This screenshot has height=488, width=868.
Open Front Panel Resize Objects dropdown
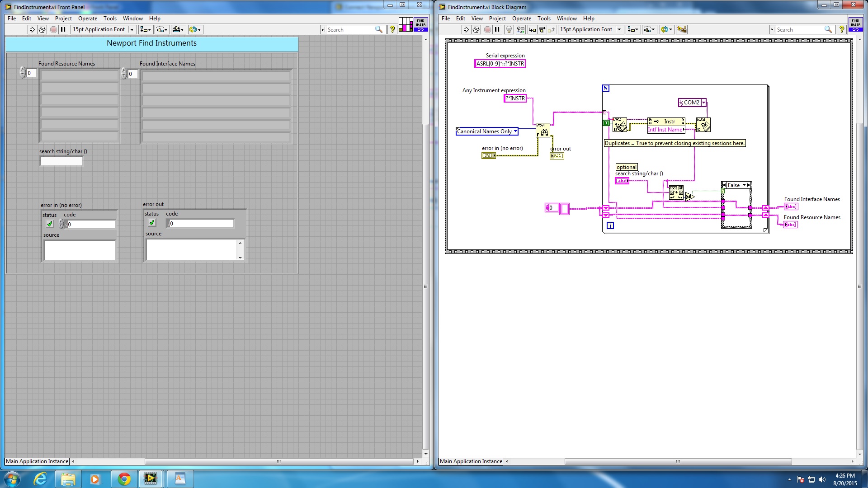[178, 29]
